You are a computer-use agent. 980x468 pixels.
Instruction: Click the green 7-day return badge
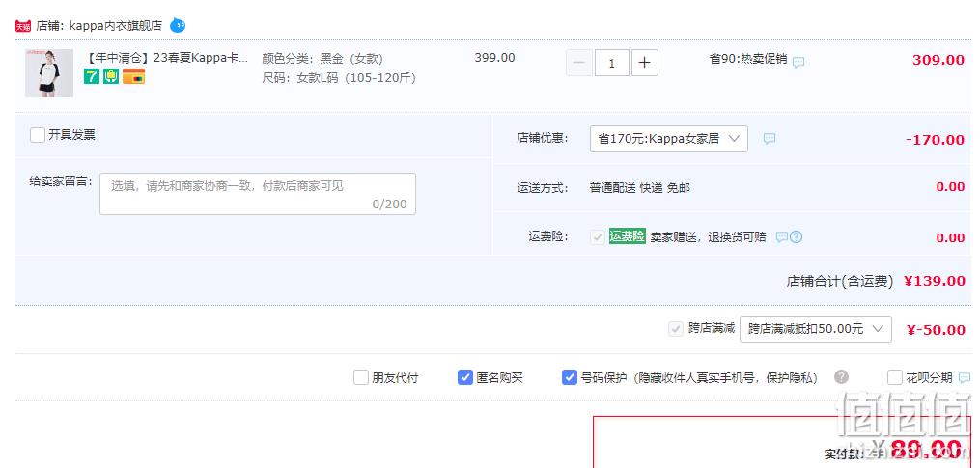[x=92, y=76]
